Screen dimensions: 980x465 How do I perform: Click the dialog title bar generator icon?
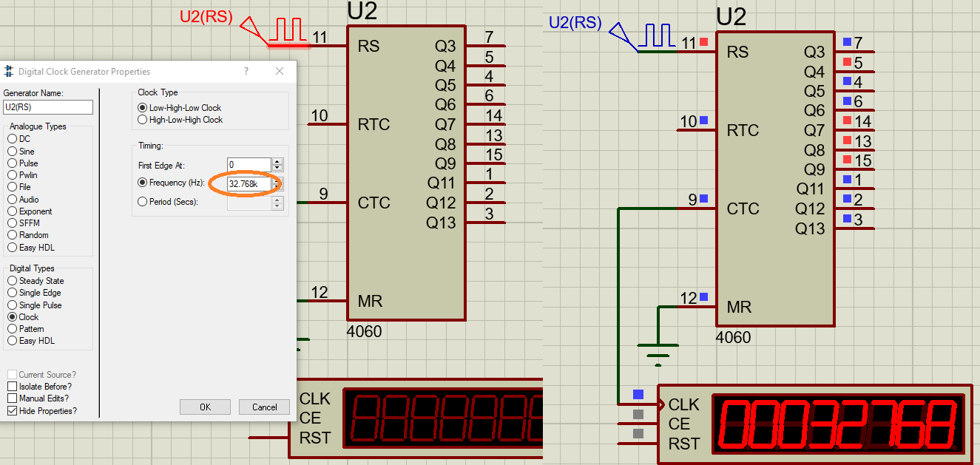tap(9, 72)
